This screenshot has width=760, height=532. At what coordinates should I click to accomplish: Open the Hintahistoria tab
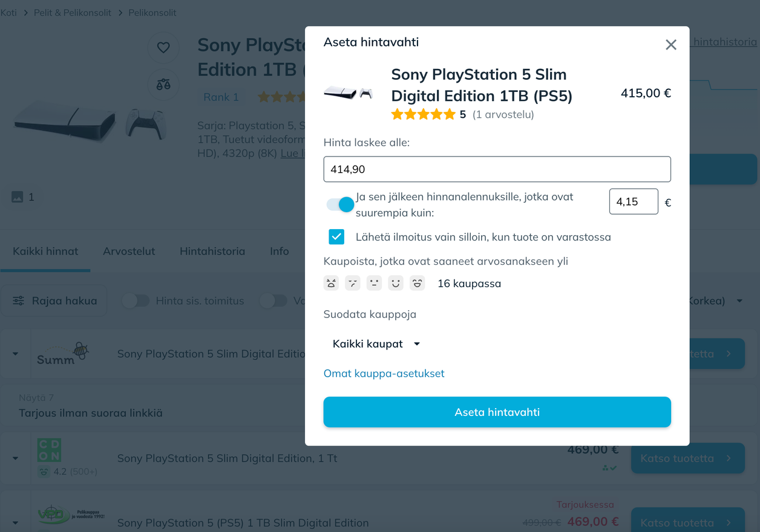212,251
